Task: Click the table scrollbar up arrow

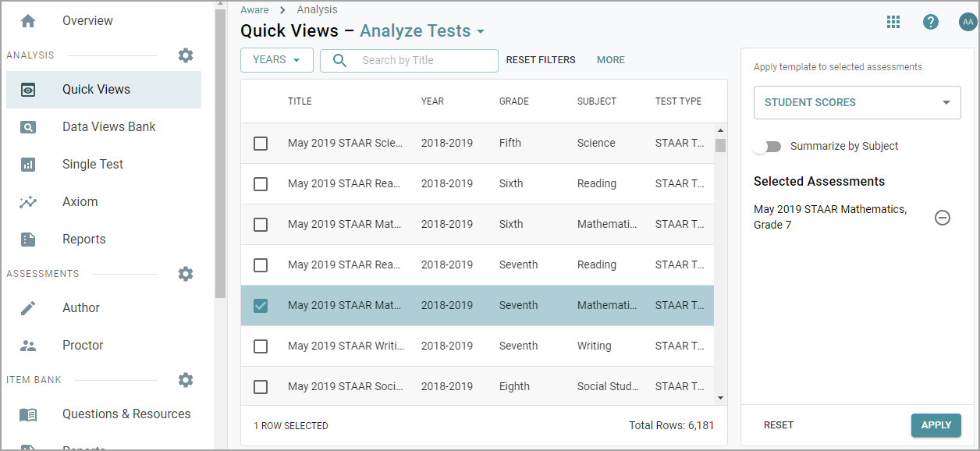Action: tap(720, 131)
